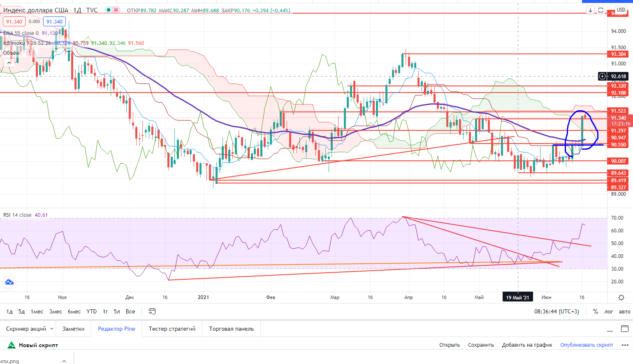Open chart settings gear icon
This screenshot has height=364, width=633.
pyautogui.click(x=621, y=297)
